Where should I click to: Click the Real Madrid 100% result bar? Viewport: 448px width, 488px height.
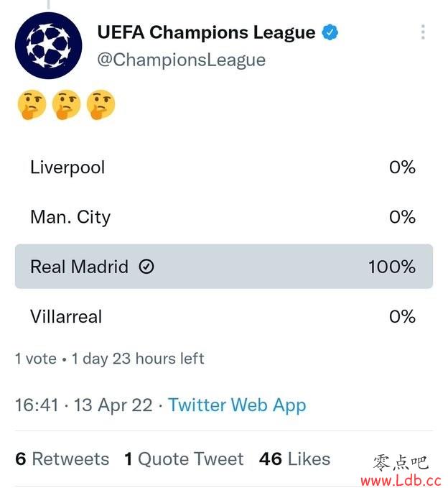224,267
